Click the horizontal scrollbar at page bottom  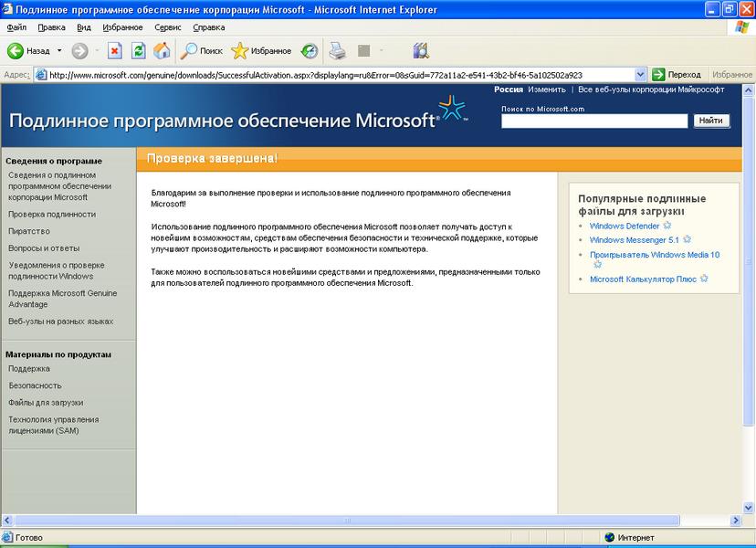(x=365, y=522)
